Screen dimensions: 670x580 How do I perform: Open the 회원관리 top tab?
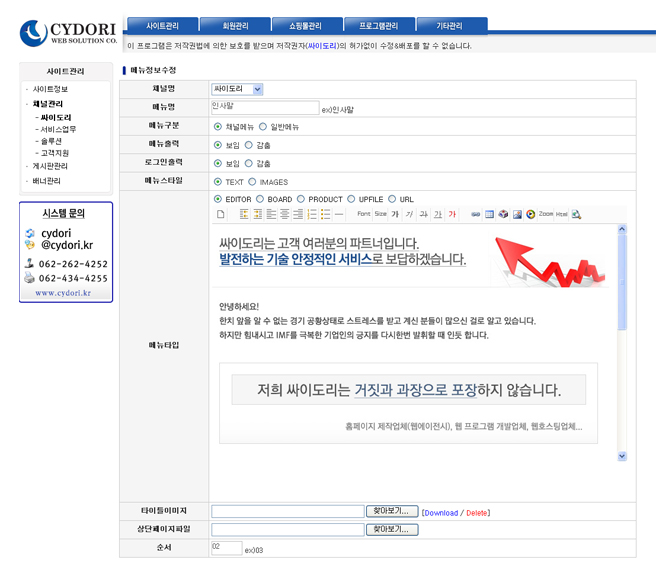[234, 25]
